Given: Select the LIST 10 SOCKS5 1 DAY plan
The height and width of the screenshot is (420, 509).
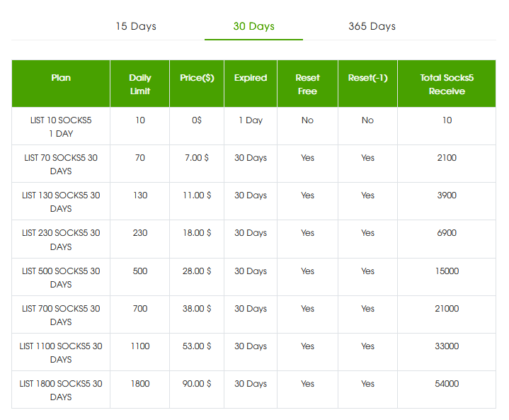Looking at the screenshot, I should [61, 127].
